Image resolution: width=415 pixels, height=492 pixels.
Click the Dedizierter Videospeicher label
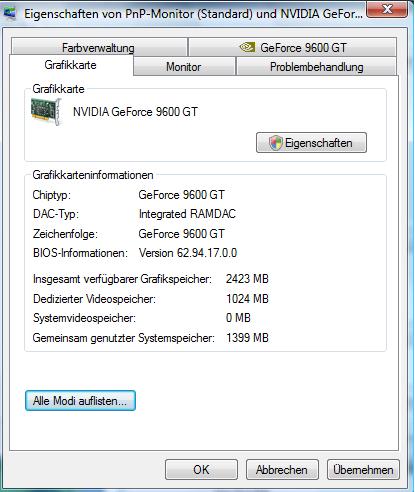(x=94, y=298)
